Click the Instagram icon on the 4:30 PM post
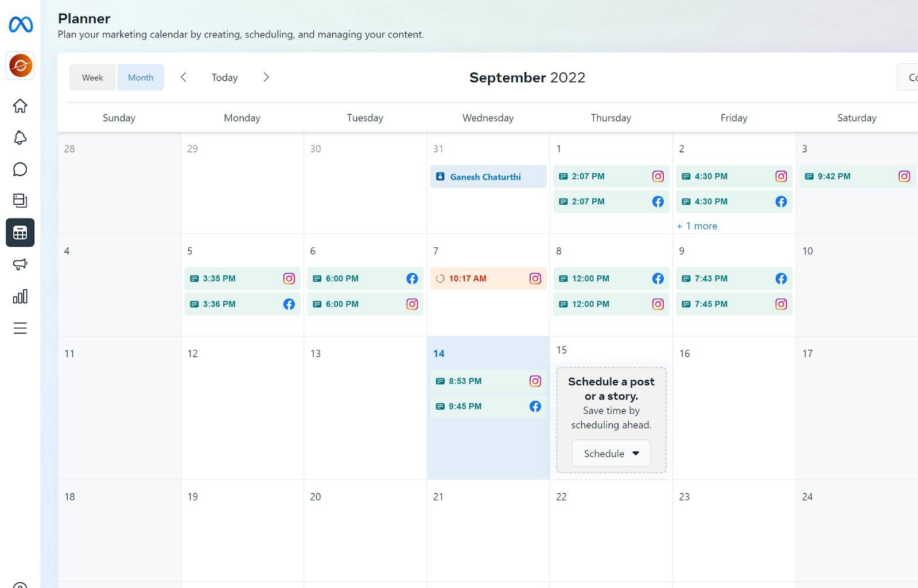The height and width of the screenshot is (588, 918). (x=781, y=176)
